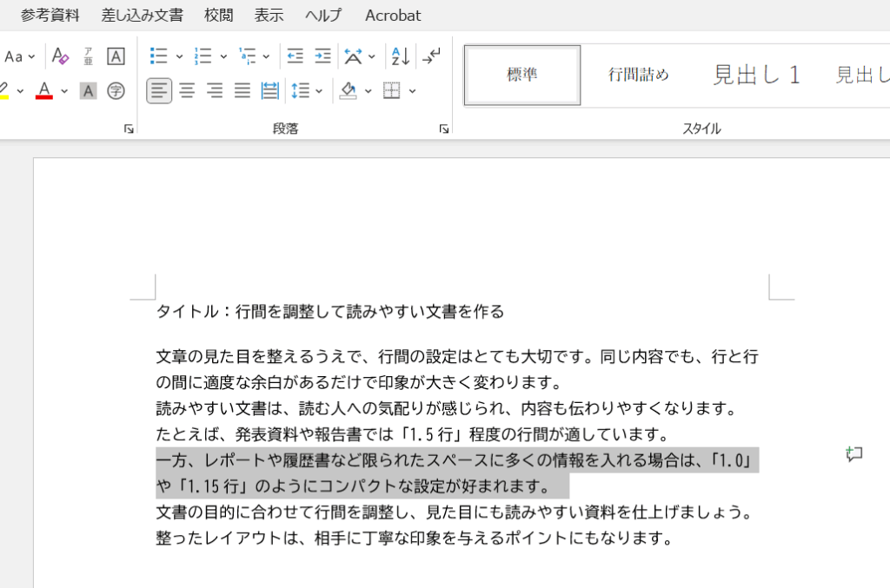
Task: Apply the red font color swatch
Action: (44, 90)
